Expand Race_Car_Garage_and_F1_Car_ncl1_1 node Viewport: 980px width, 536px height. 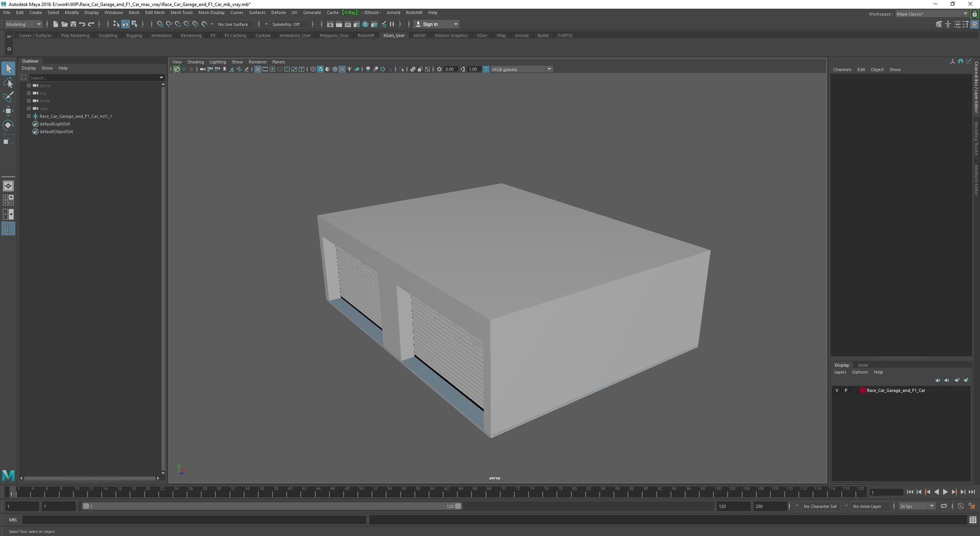point(29,116)
